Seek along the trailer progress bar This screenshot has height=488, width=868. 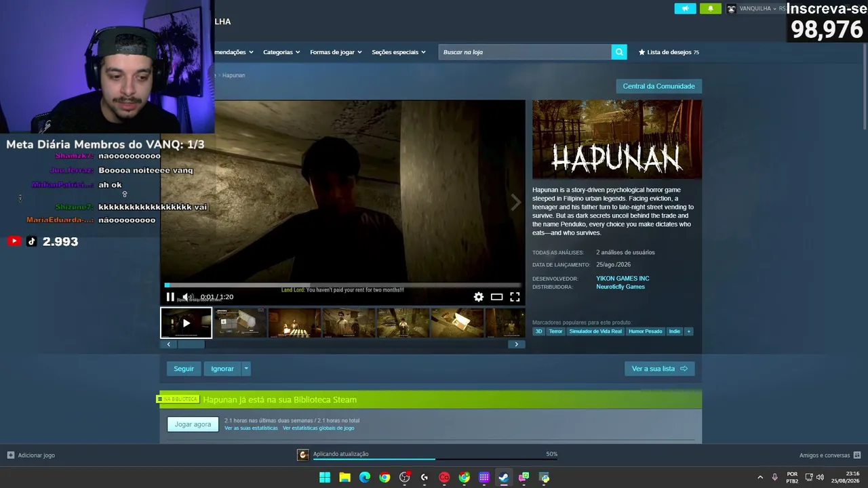coord(343,285)
